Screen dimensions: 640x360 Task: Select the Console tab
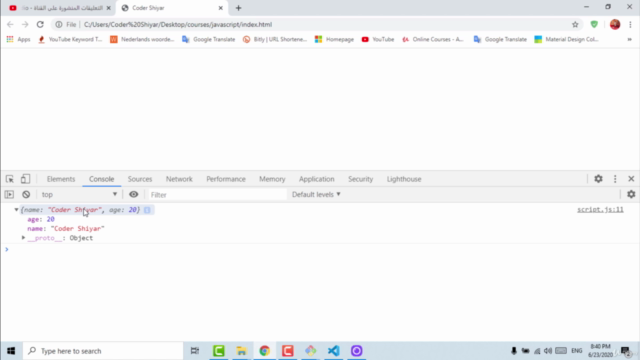(x=102, y=179)
